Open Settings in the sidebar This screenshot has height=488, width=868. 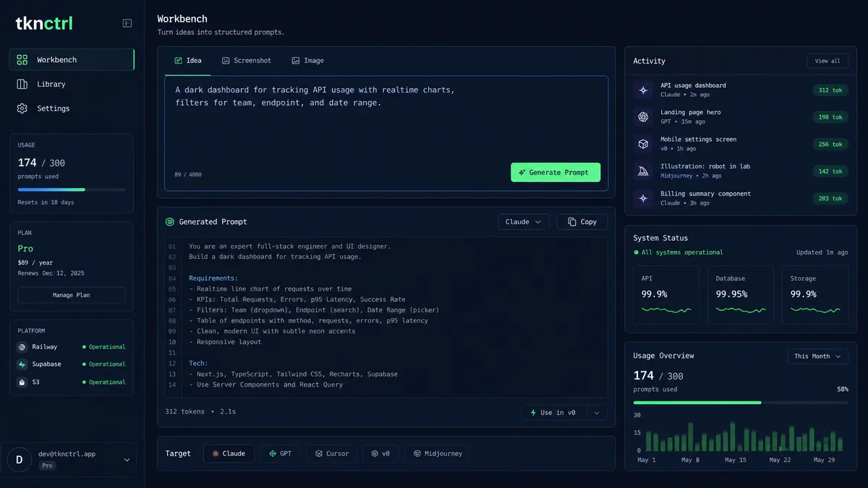coord(72,108)
